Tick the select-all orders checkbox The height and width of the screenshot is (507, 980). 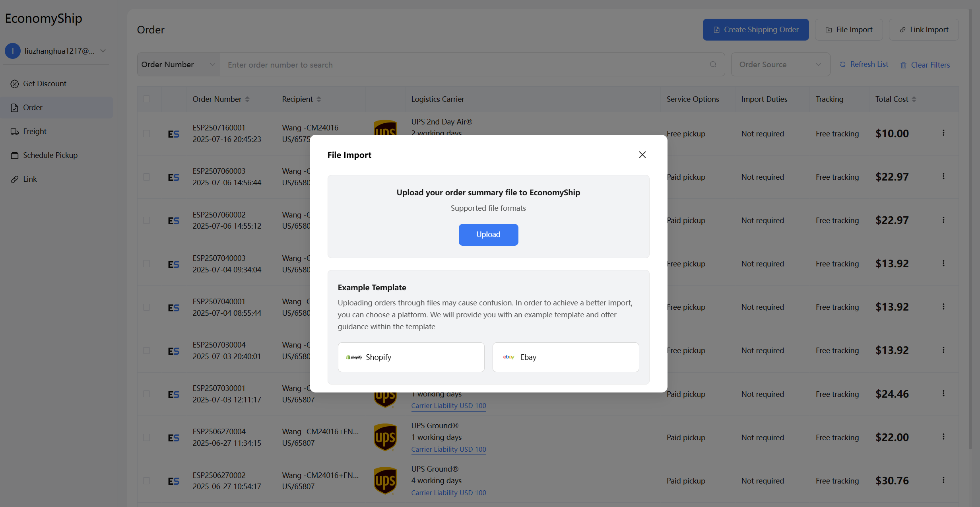(x=147, y=99)
